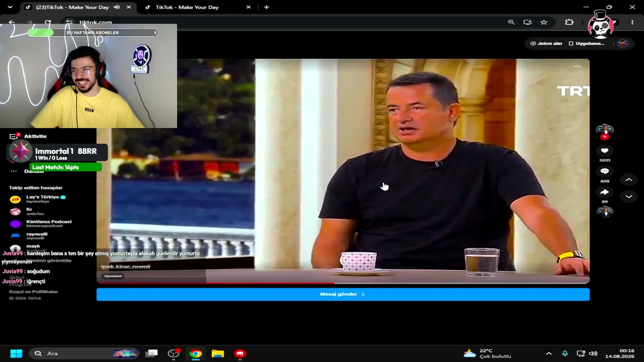644x362 pixels.
Task: Open the taskbar app with red notification badge
Action: pos(174,353)
